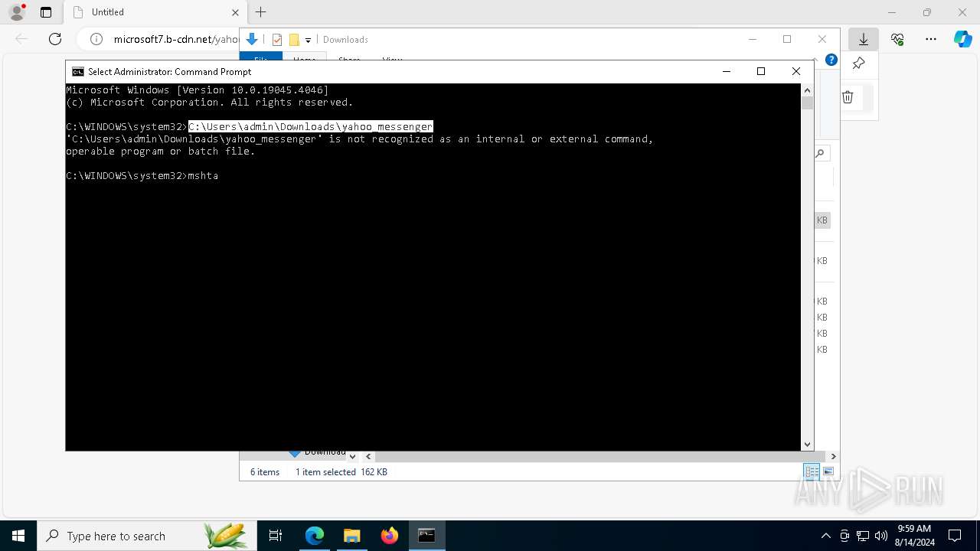This screenshot has width=980, height=551.
Task: Launch Microsoft Edge from taskbar
Action: click(315, 536)
